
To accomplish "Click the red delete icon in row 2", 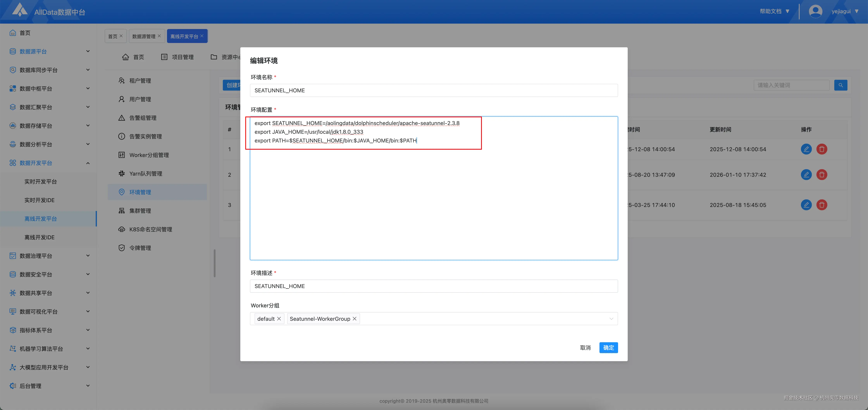I will click(x=821, y=175).
